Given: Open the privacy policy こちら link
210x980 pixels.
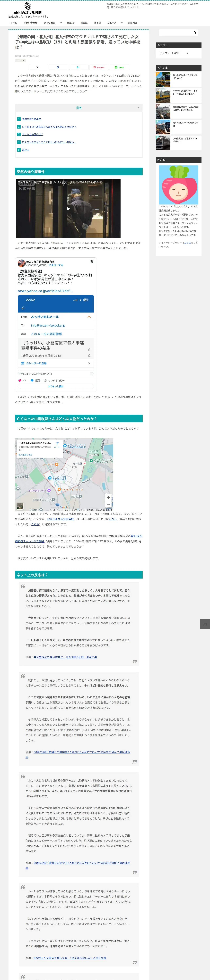Looking at the screenshot, I should (188, 243).
